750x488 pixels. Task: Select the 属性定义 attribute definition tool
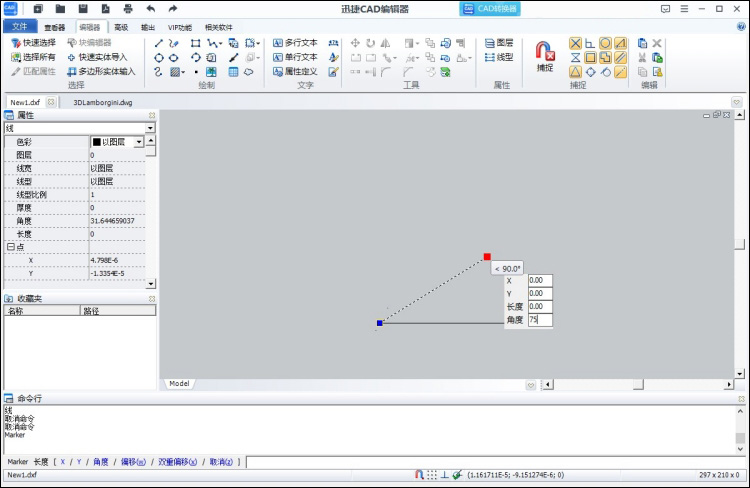[x=295, y=72]
